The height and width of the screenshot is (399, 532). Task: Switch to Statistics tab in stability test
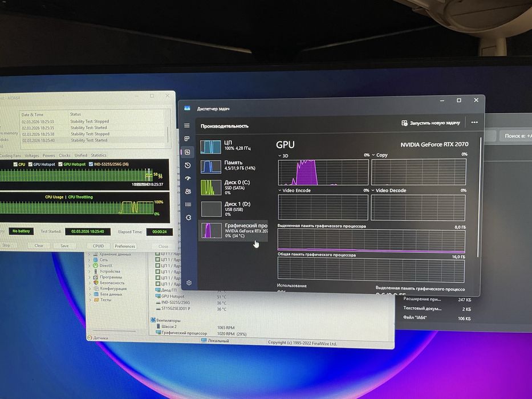click(99, 156)
